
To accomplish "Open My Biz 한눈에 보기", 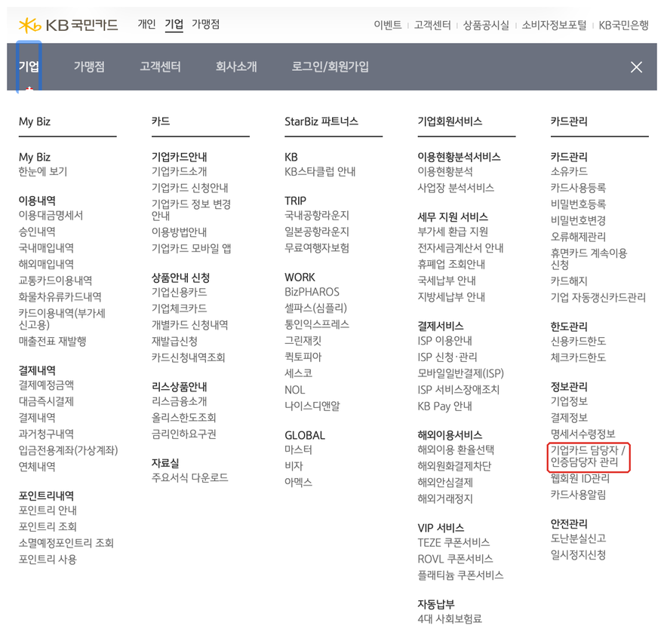I will click(x=43, y=171).
